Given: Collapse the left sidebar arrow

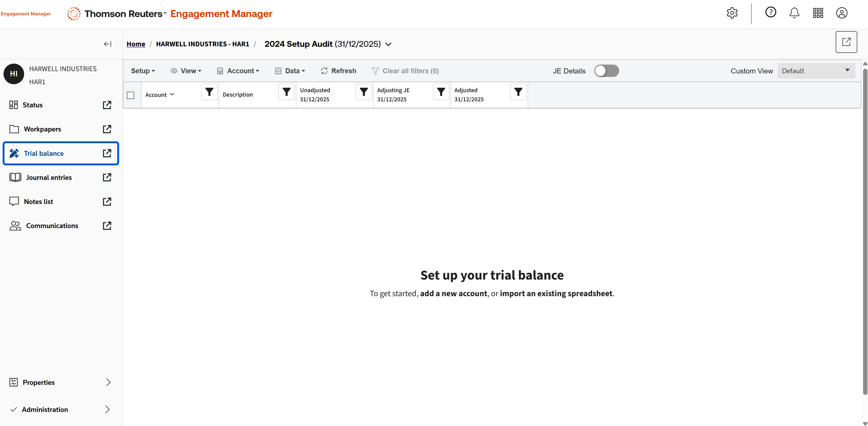Looking at the screenshot, I should [x=107, y=44].
